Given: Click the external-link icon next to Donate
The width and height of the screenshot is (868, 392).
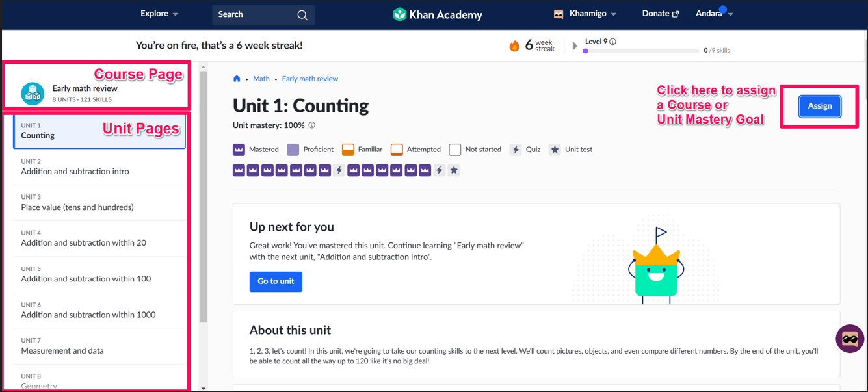Looking at the screenshot, I should click(x=676, y=14).
